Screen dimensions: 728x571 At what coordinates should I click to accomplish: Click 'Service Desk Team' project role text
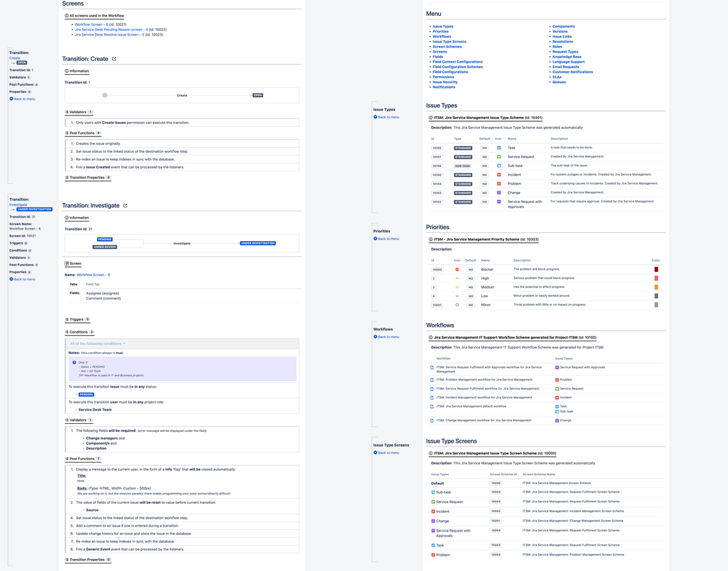(95, 410)
